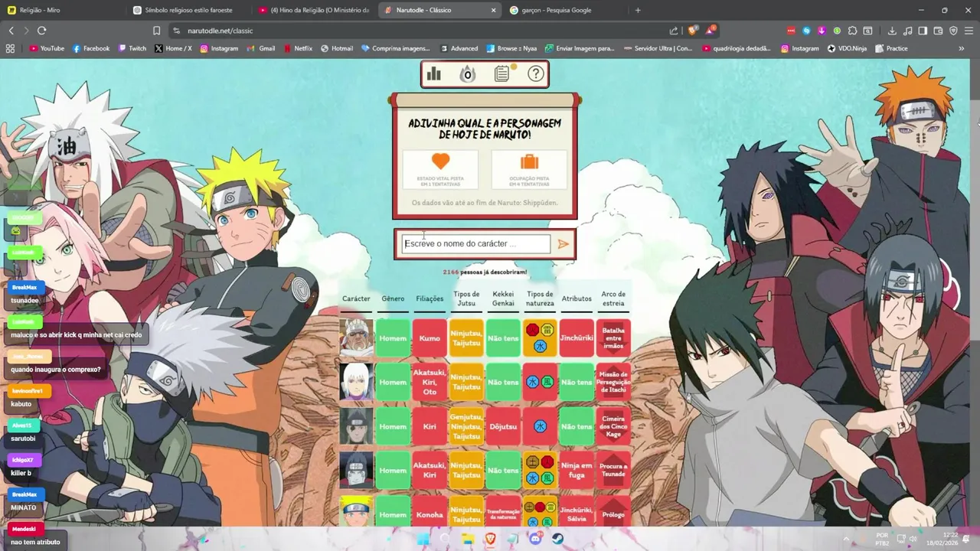Switch to Hino da Religião tab
The image size is (980, 551).
click(313, 10)
